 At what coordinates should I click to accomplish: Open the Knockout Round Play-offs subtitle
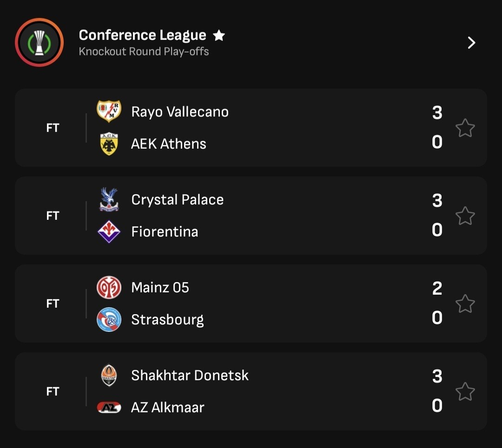144,52
